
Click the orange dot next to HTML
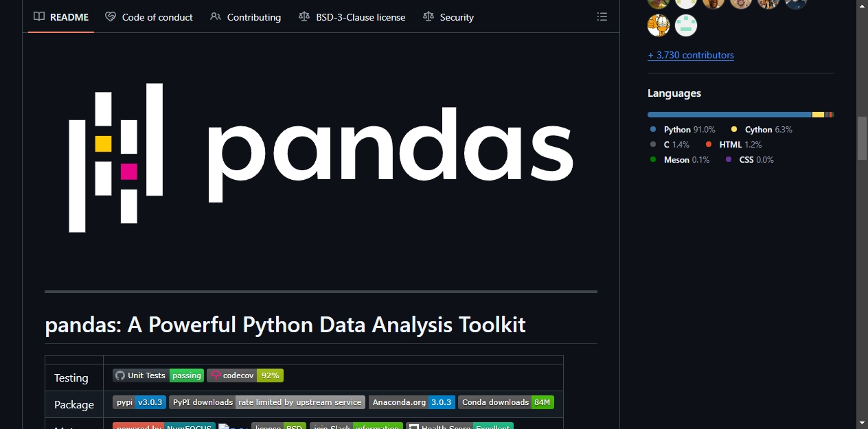708,144
